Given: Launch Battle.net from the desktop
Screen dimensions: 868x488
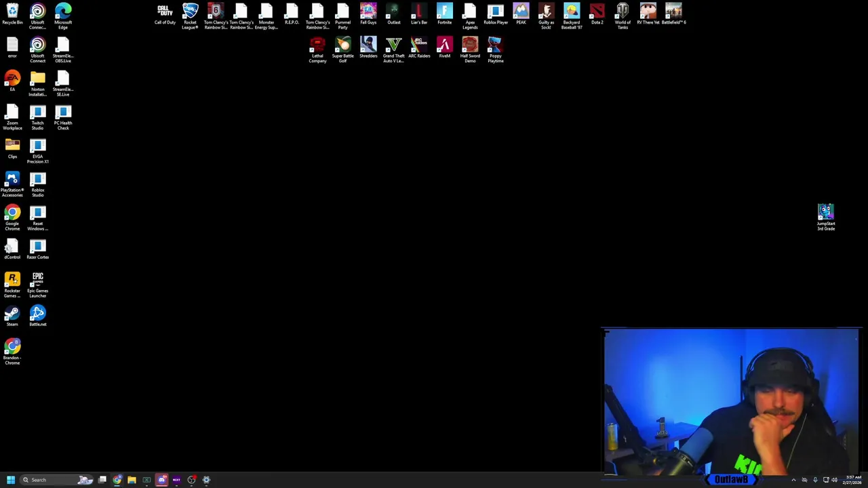Looking at the screenshot, I should tap(37, 317).
